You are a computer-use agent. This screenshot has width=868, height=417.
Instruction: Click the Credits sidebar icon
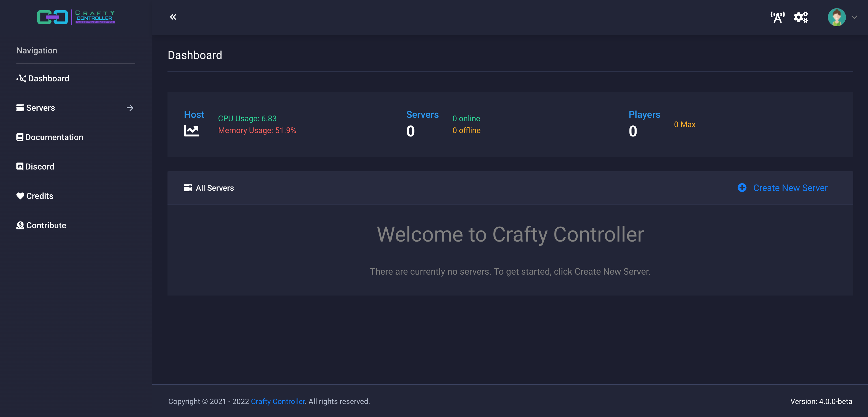coord(20,196)
